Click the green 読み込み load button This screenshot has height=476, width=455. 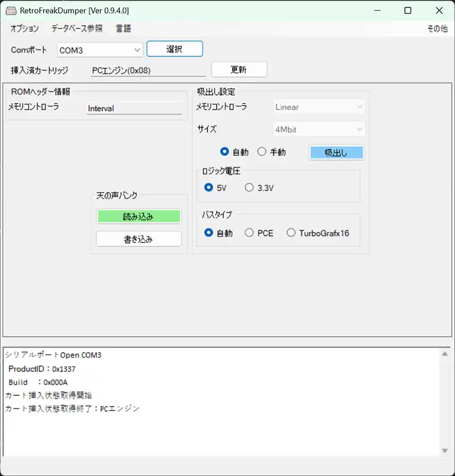139,216
